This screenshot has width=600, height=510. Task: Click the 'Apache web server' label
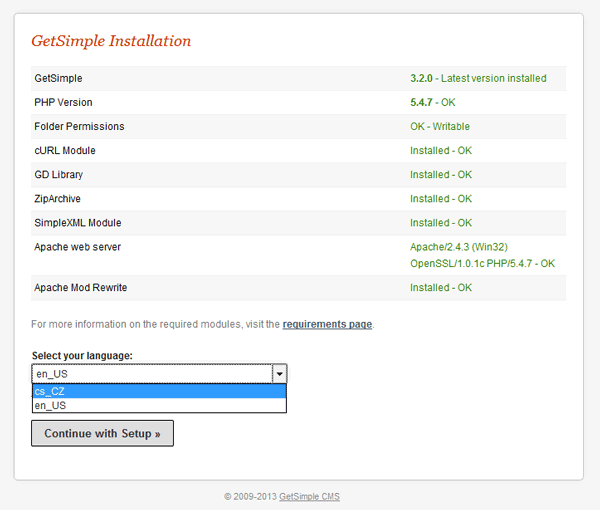[77, 247]
